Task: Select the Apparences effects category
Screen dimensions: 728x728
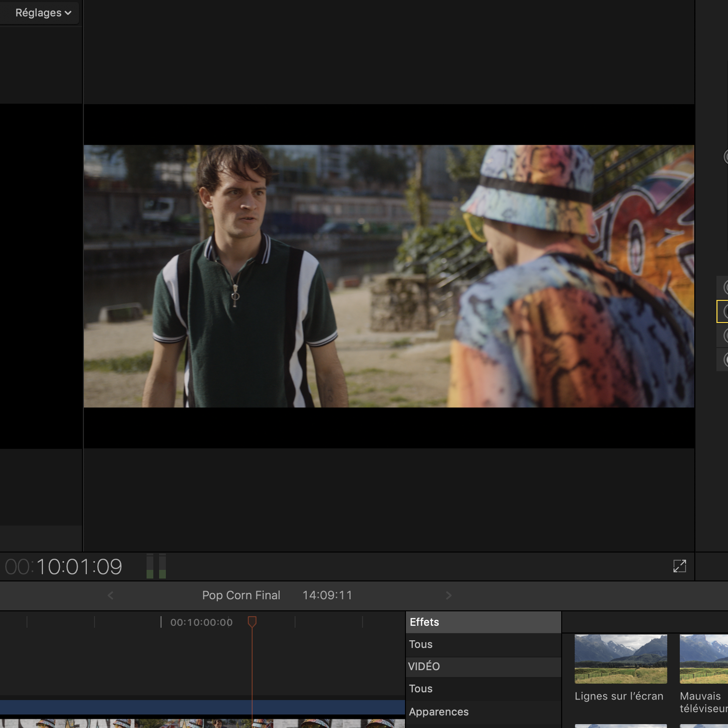Action: (439, 712)
